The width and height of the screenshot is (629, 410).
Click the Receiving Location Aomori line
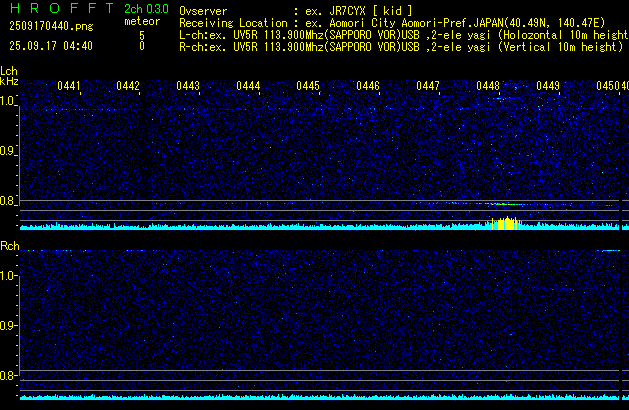click(x=392, y=23)
